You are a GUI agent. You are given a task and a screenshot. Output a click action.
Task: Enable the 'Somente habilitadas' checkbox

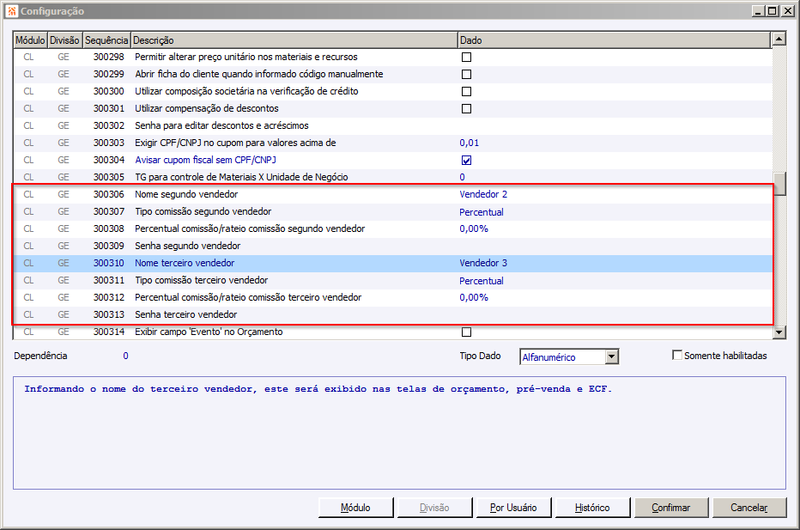pos(677,355)
